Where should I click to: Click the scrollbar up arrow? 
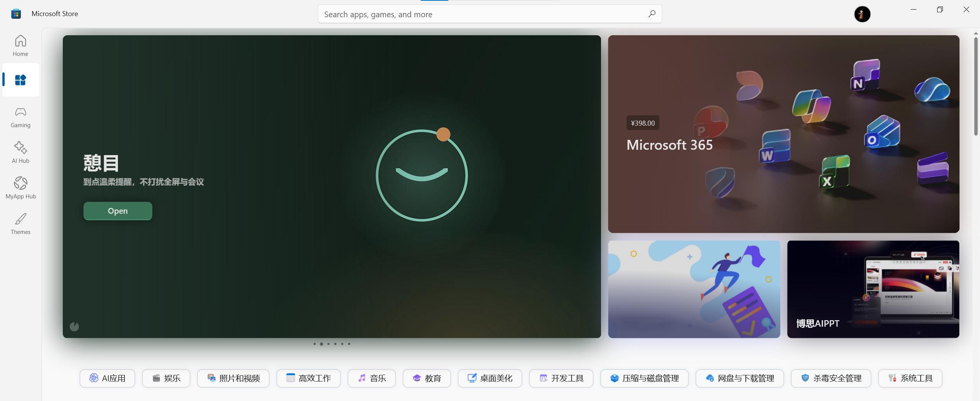pyautogui.click(x=976, y=34)
